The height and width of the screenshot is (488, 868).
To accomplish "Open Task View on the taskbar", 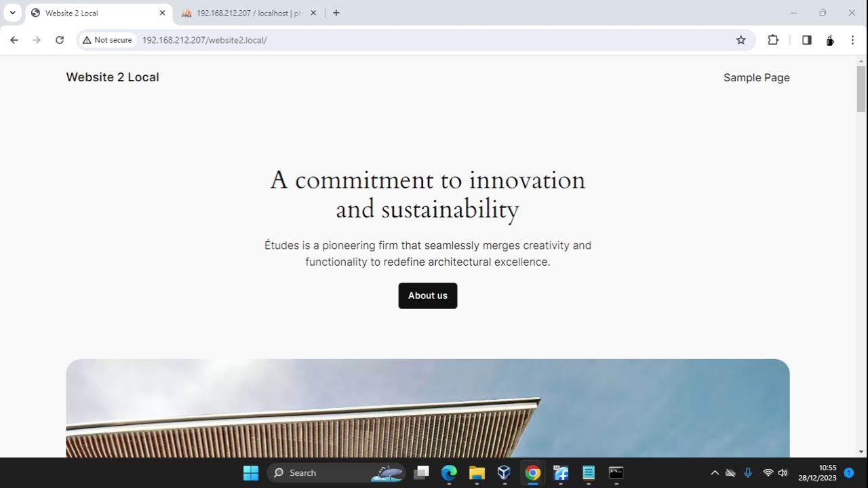I will point(422,472).
